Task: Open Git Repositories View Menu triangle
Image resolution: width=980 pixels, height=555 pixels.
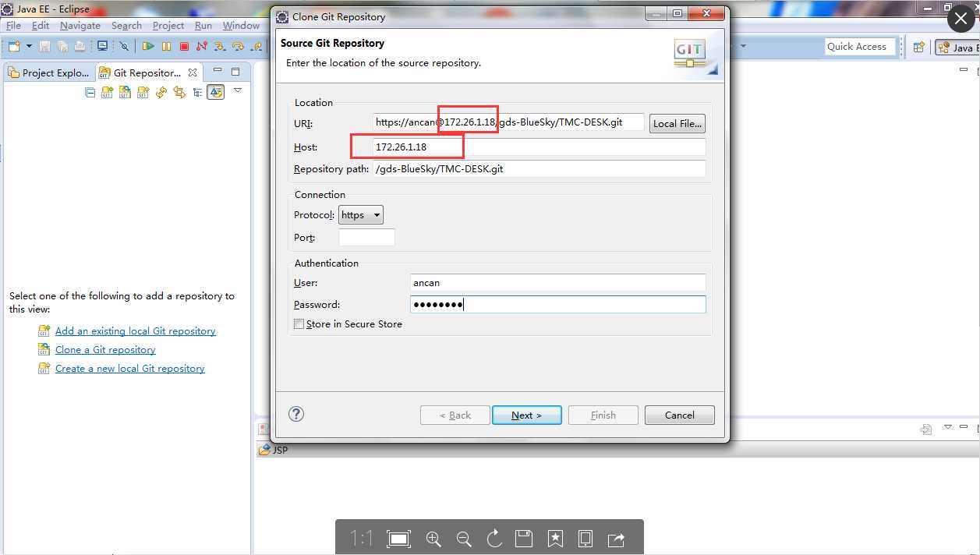Action: [238, 90]
